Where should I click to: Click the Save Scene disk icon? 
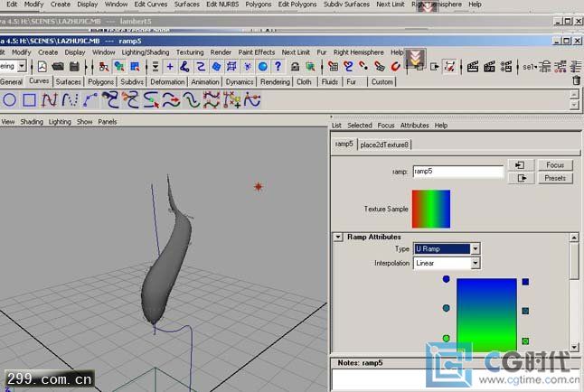pos(74,67)
